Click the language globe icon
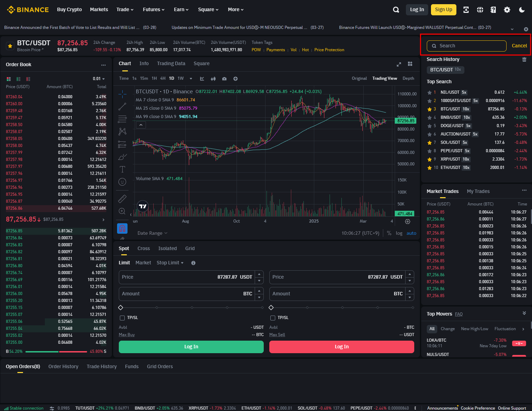 [480, 10]
